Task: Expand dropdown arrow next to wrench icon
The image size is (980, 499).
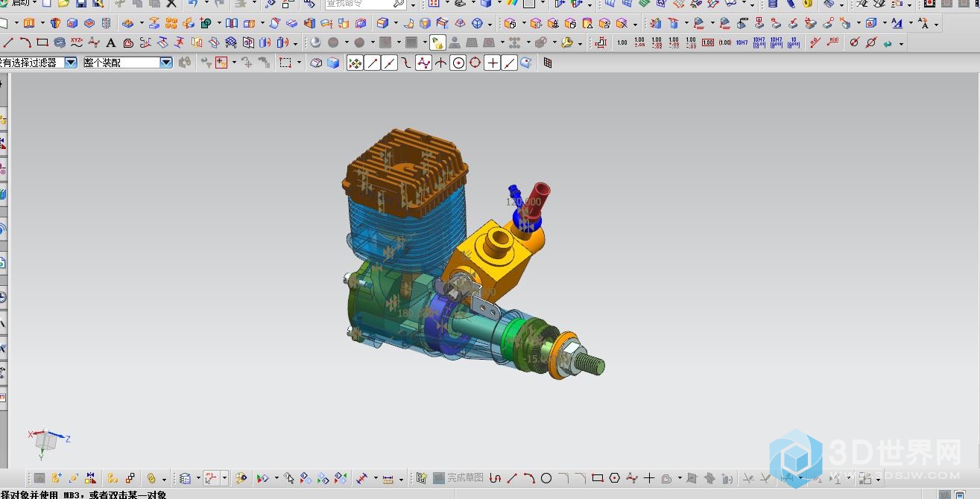Action: coord(580,43)
